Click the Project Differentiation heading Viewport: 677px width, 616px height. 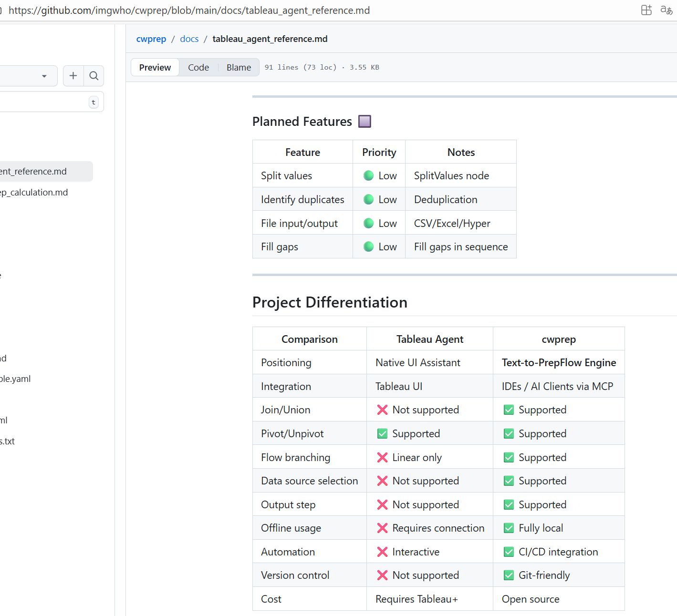(330, 302)
